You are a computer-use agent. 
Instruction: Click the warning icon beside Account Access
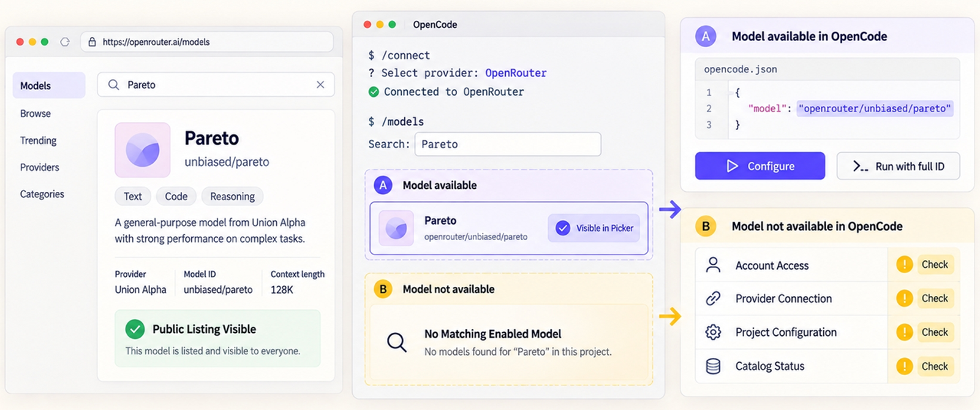click(x=905, y=265)
